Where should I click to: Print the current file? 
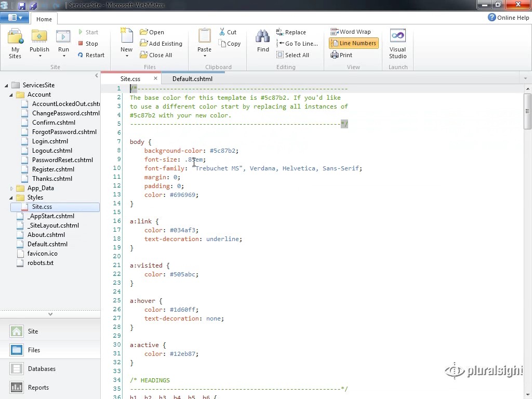click(341, 55)
